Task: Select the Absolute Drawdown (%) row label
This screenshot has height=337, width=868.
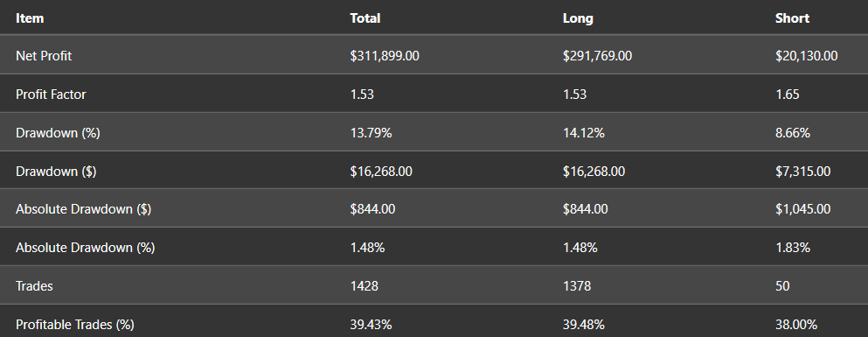Action: pyautogui.click(x=86, y=247)
